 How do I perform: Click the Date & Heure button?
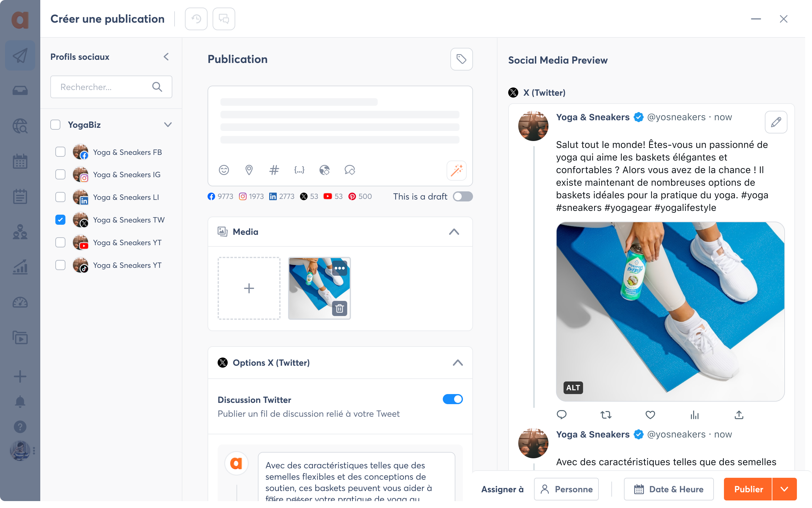coord(669,489)
